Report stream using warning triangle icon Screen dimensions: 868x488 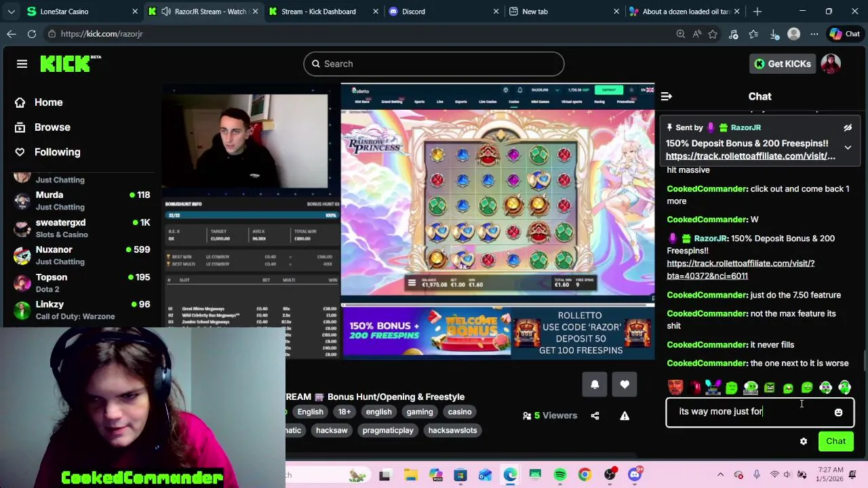625,415
